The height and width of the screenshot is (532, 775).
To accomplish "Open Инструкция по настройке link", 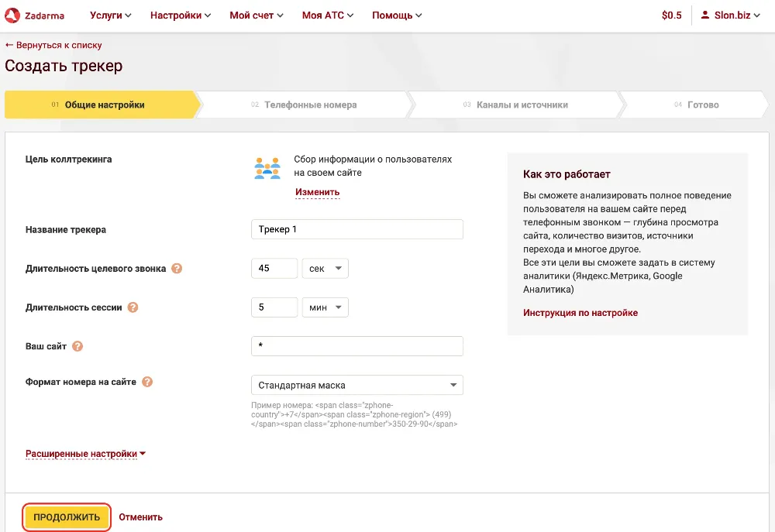I will point(580,313).
